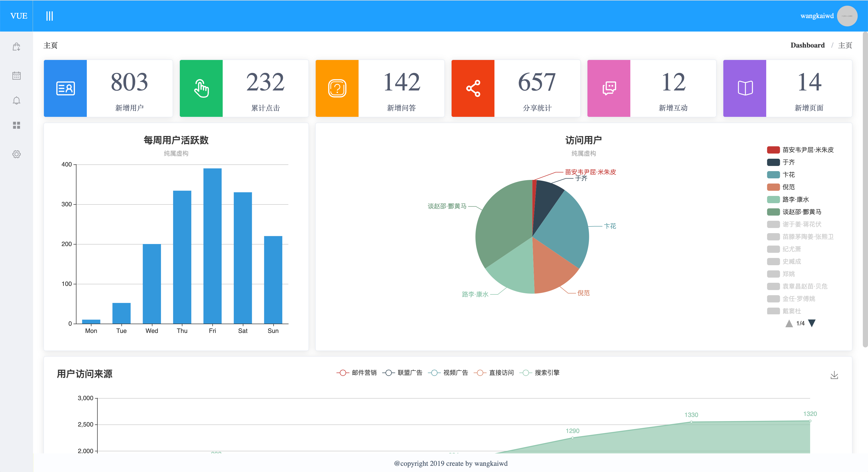Image resolution: width=868 pixels, height=472 pixels.
Task: Go to next pie legend page arrow
Action: coord(812,323)
